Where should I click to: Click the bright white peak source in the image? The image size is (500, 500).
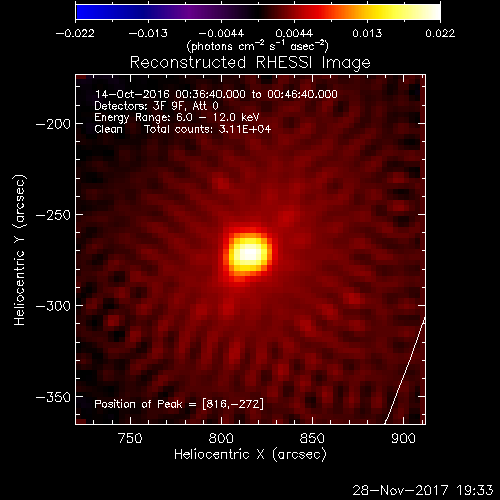[x=248, y=253]
